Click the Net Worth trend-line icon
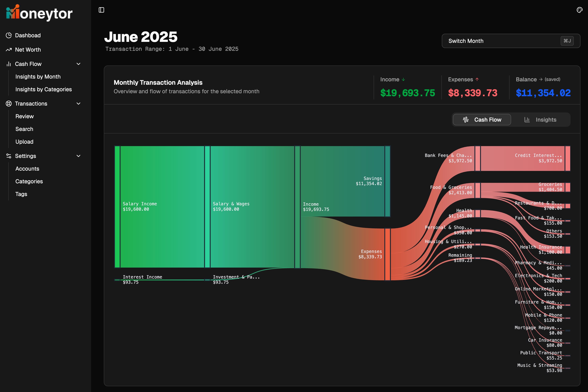 9,50
